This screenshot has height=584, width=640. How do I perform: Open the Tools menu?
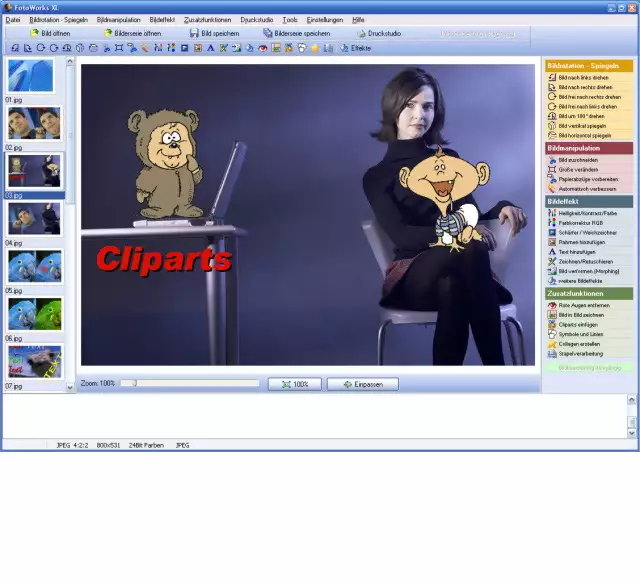point(290,20)
